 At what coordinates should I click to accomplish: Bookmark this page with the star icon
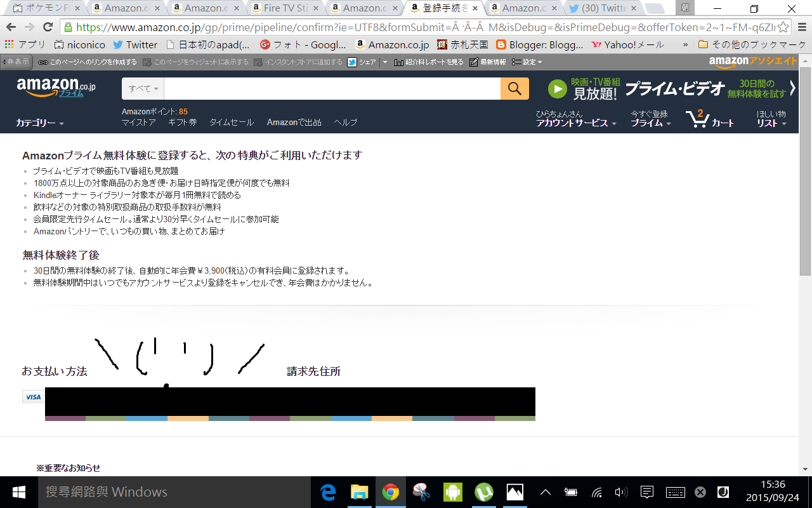[x=783, y=27]
